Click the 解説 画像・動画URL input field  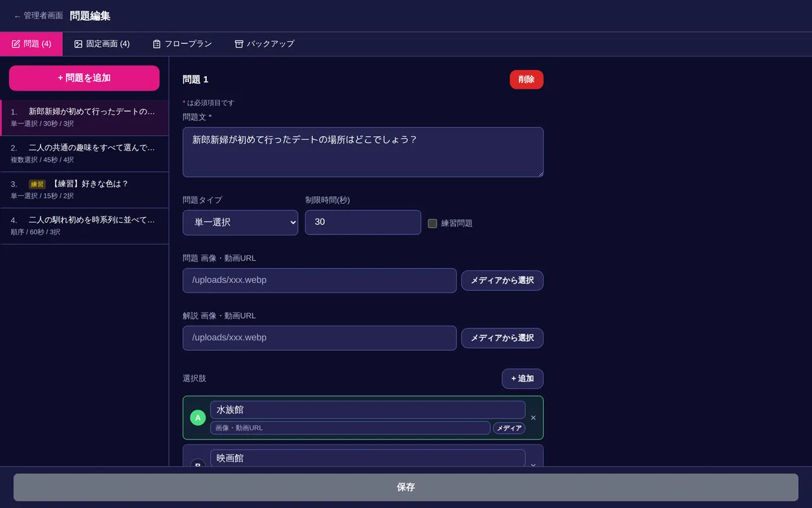[x=320, y=338]
